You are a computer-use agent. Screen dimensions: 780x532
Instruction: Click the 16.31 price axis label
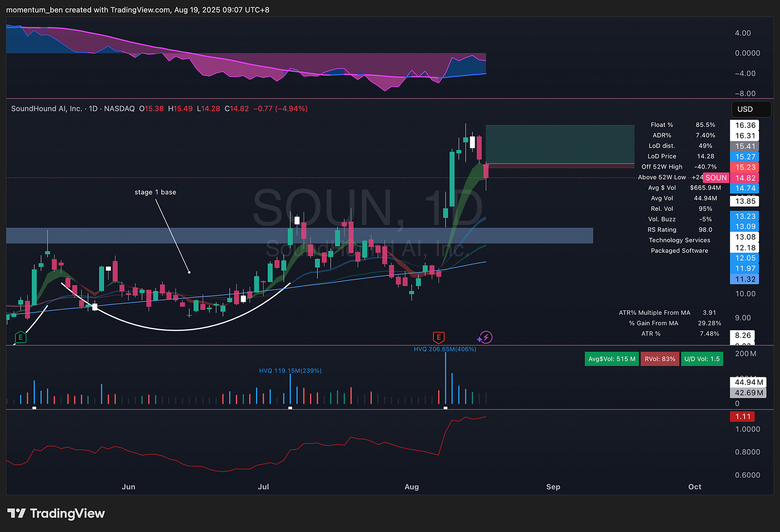745,136
